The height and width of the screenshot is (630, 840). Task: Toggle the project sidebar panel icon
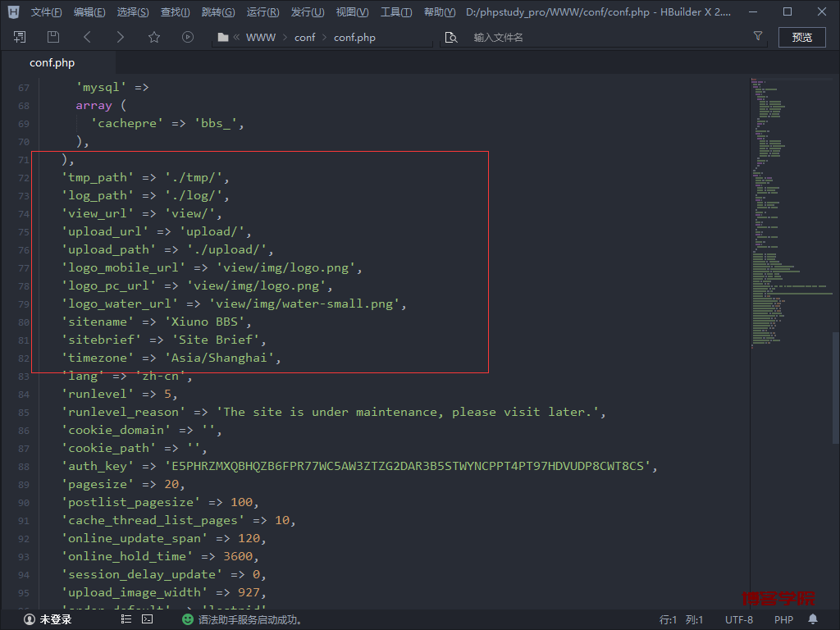20,37
